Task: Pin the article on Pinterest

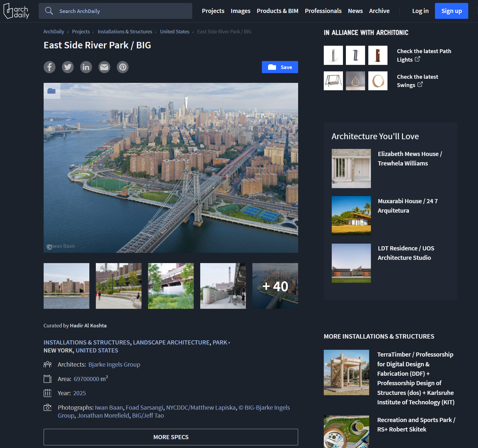Action: coord(123,67)
